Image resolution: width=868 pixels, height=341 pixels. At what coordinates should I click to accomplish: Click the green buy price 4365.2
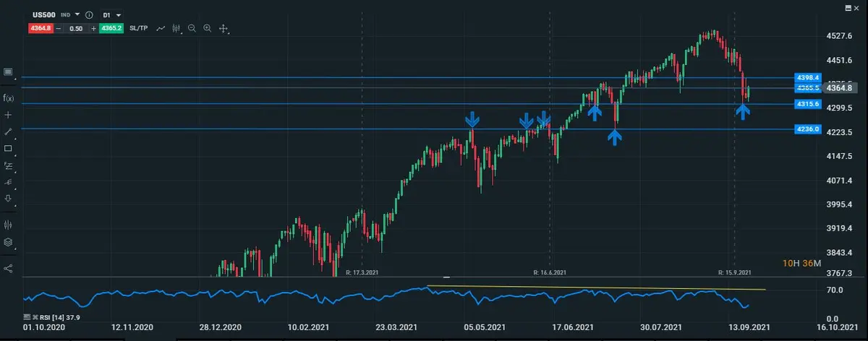[x=111, y=28]
